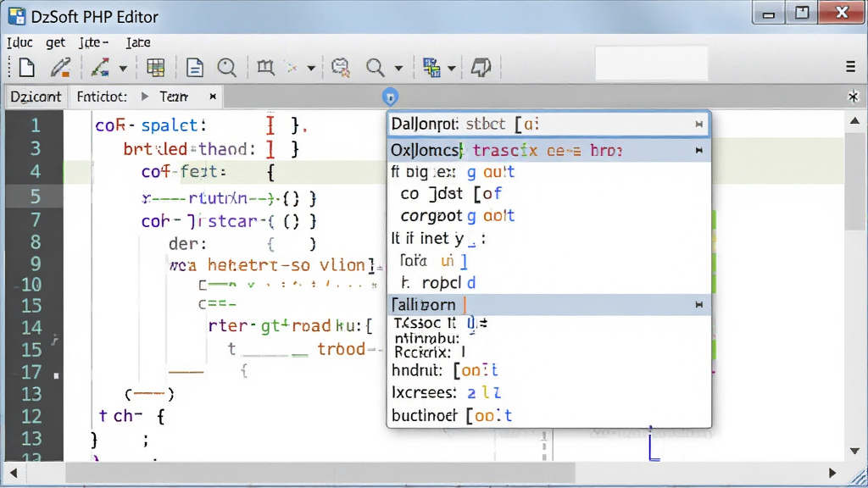The width and height of the screenshot is (868, 488).
Task: Click the search magnifying glass icon
Action: coord(376,68)
